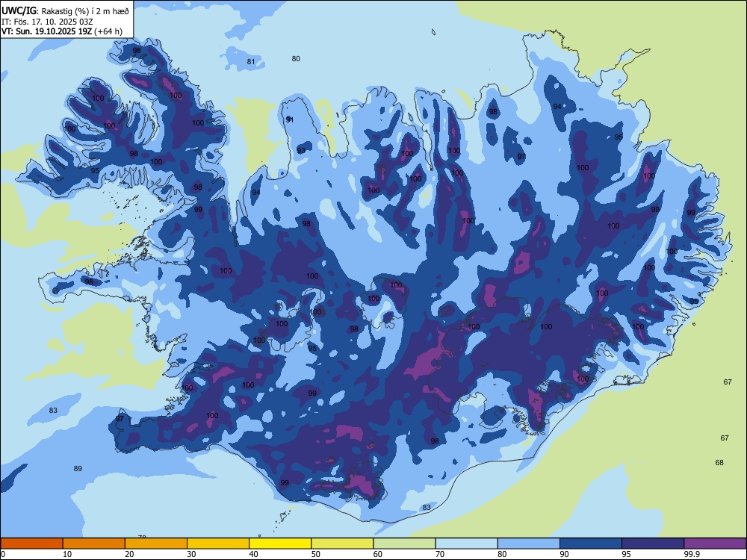The image size is (747, 560).
Task: Click the '68' value over southeastern sea
Action: pyautogui.click(x=719, y=462)
